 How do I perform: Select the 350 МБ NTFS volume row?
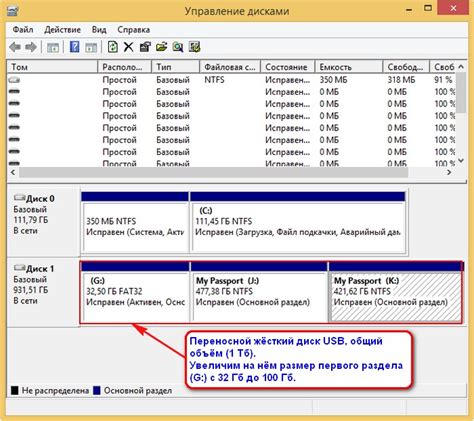[x=232, y=80]
